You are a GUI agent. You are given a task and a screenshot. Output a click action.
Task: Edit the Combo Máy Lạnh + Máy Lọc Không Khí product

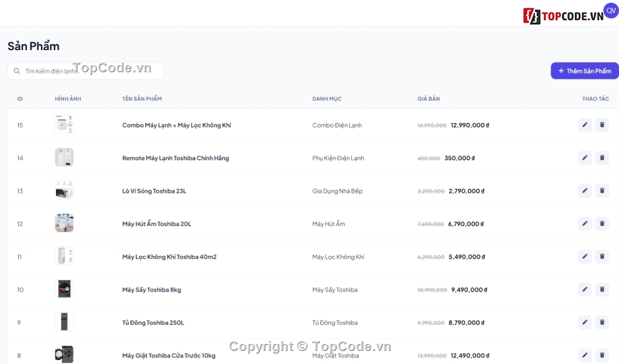click(584, 125)
